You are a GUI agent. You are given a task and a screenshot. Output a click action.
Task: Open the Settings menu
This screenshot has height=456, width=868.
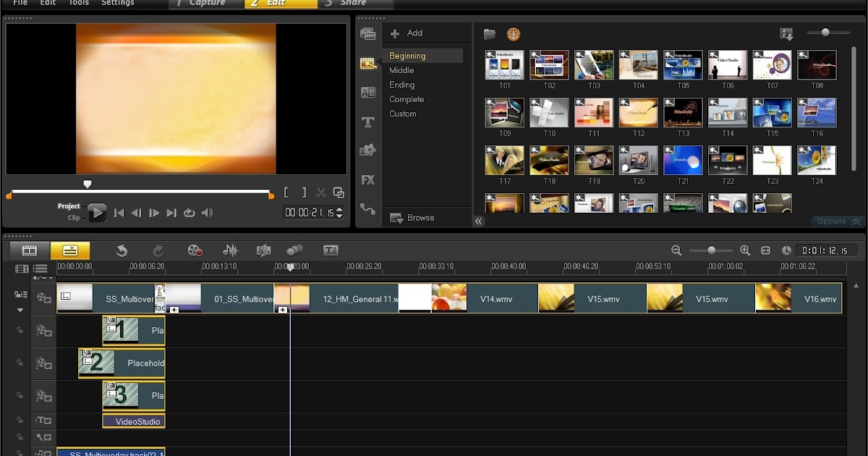pyautogui.click(x=118, y=3)
